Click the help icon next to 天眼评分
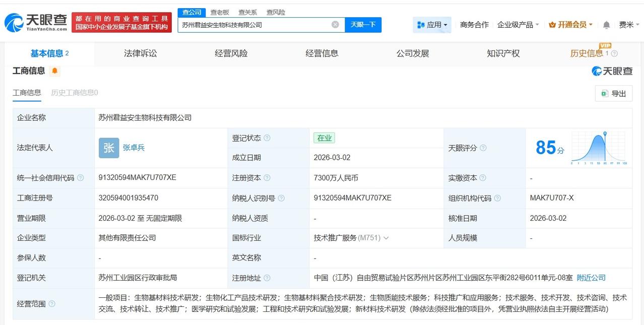The height and width of the screenshot is (325, 644). (484, 148)
